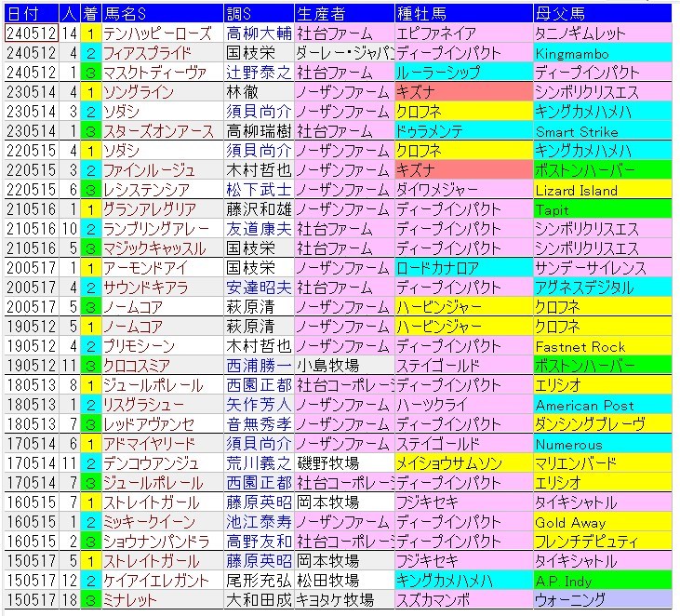Open horse アーモンドアイ

click(145, 268)
